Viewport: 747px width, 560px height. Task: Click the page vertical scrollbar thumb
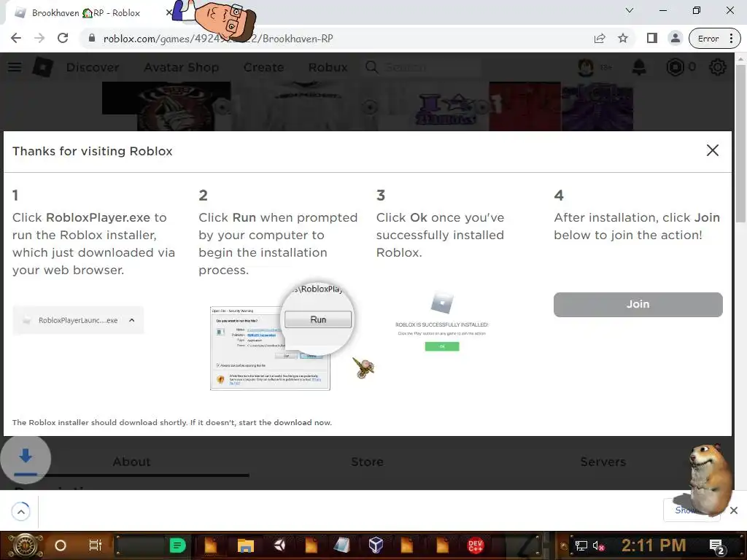[740, 143]
